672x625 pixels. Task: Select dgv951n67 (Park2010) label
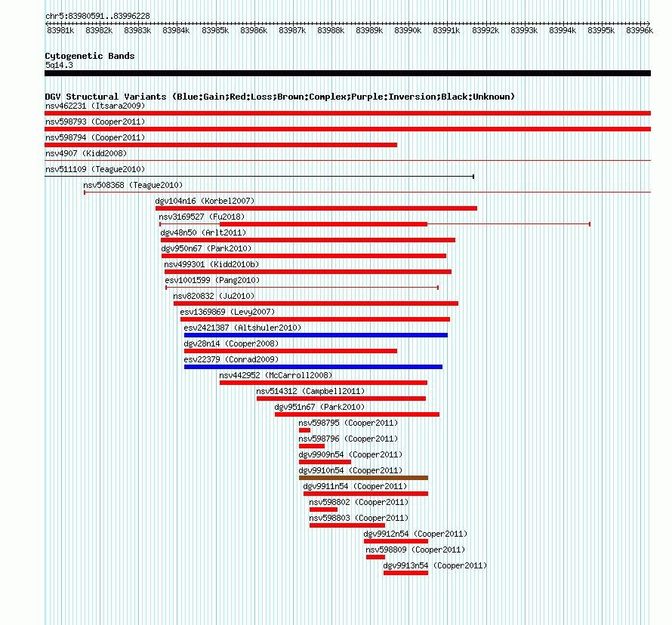pyautogui.click(x=319, y=407)
